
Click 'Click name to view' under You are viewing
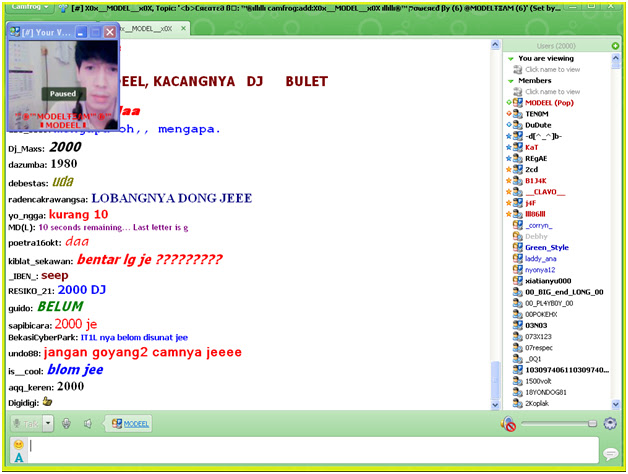552,70
